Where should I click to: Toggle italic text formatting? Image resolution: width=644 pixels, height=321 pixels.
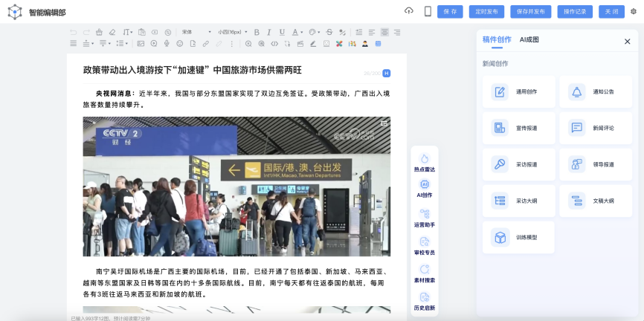[x=269, y=32]
